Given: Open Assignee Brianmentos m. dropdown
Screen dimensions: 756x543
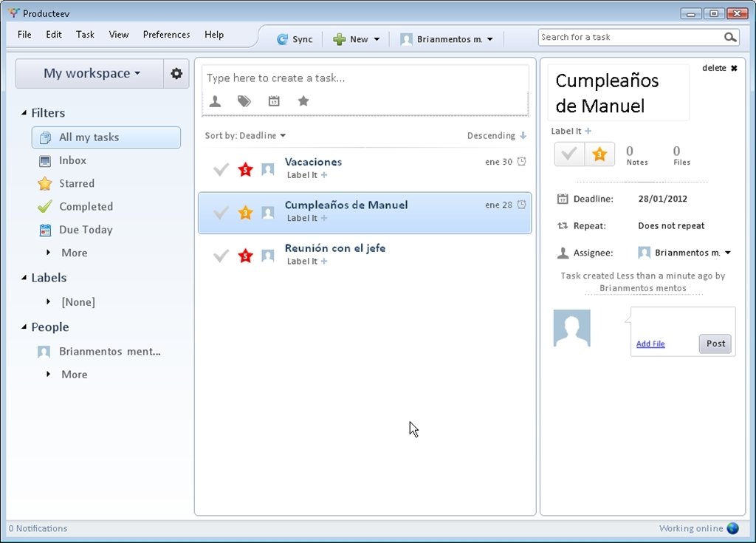Looking at the screenshot, I should point(684,253).
